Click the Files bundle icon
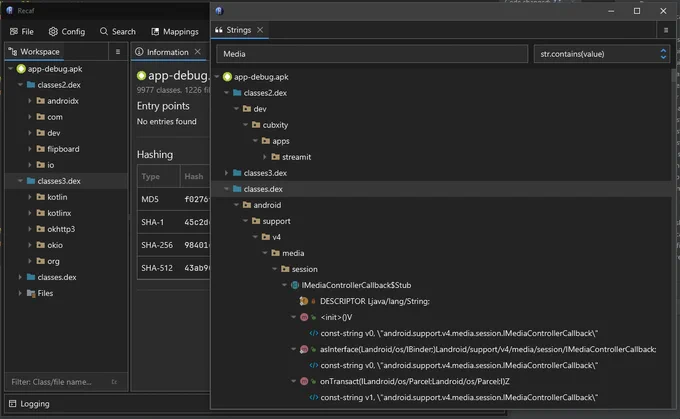This screenshot has height=419, width=680. click(x=31, y=293)
